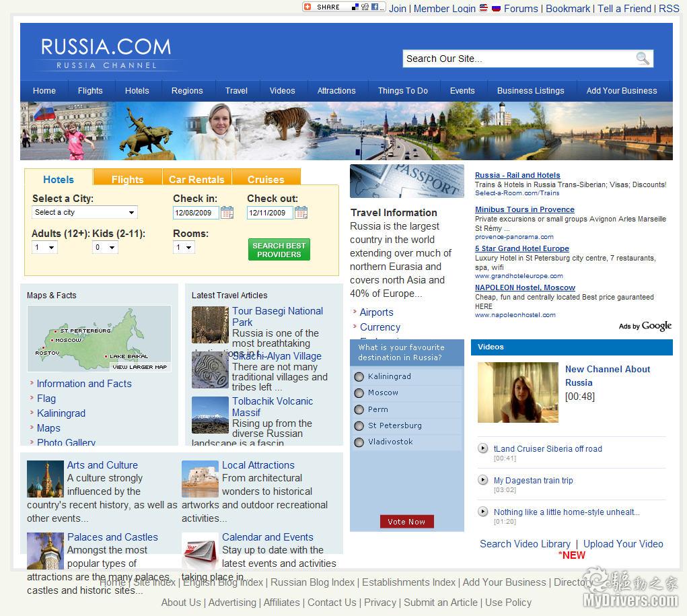Viewport: 687px width, 616px height.
Task: Switch to the Car Rentals tab
Action: pos(196,178)
